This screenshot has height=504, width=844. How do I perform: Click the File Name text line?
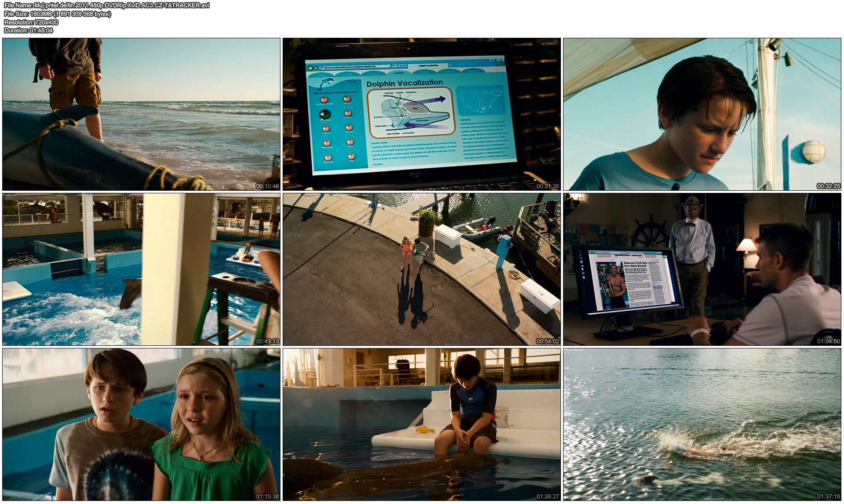point(106,5)
